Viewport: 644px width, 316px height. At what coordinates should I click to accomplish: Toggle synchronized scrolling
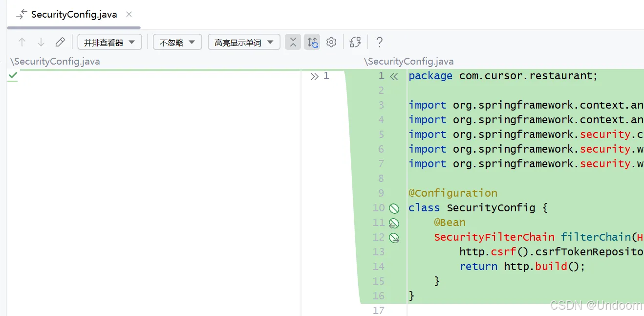[313, 43]
